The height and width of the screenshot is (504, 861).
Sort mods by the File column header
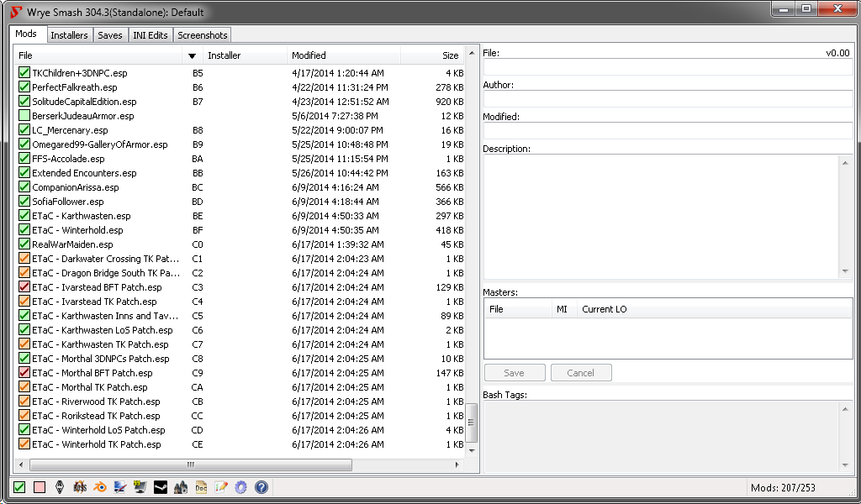tap(98, 55)
